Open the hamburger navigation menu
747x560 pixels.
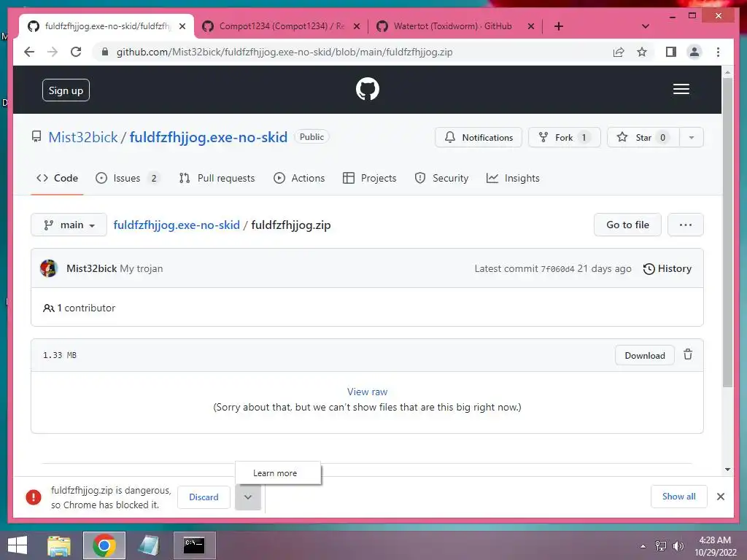(681, 89)
